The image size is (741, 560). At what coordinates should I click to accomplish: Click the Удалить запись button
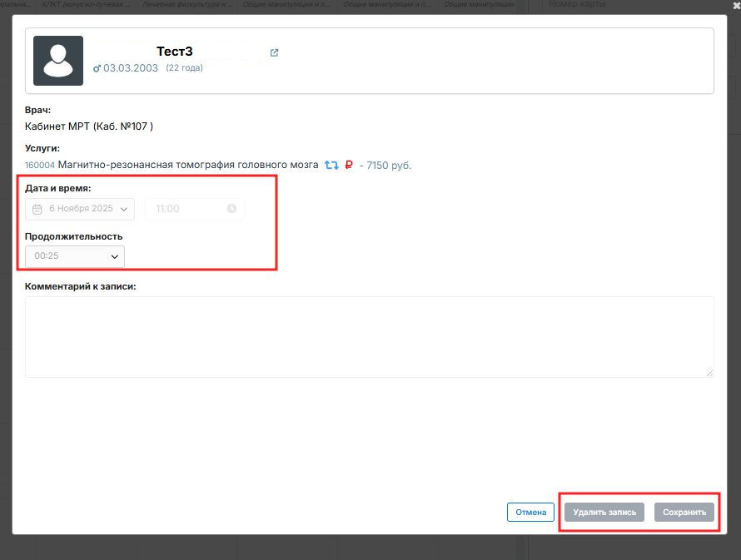(604, 513)
